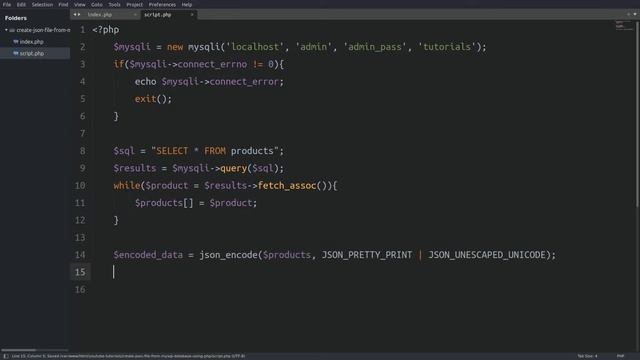
Task: Open the Preferences menu
Action: 162,4
